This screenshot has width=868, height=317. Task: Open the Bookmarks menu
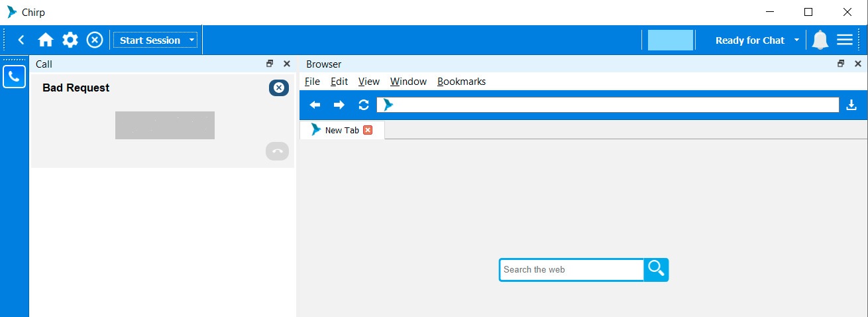click(462, 82)
